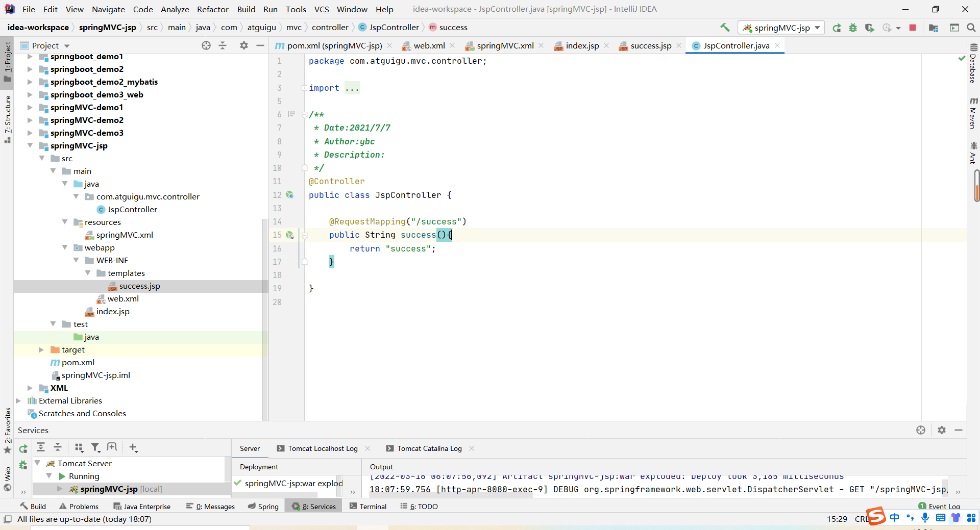Expand External Libraries node
The height and width of the screenshot is (530, 980).
point(18,400)
